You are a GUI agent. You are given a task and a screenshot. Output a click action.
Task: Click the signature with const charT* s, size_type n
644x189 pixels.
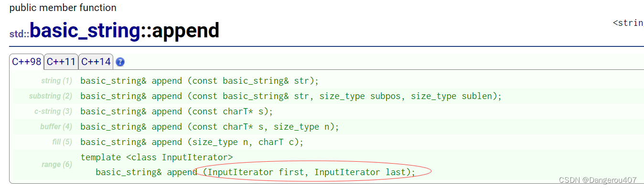(209, 127)
